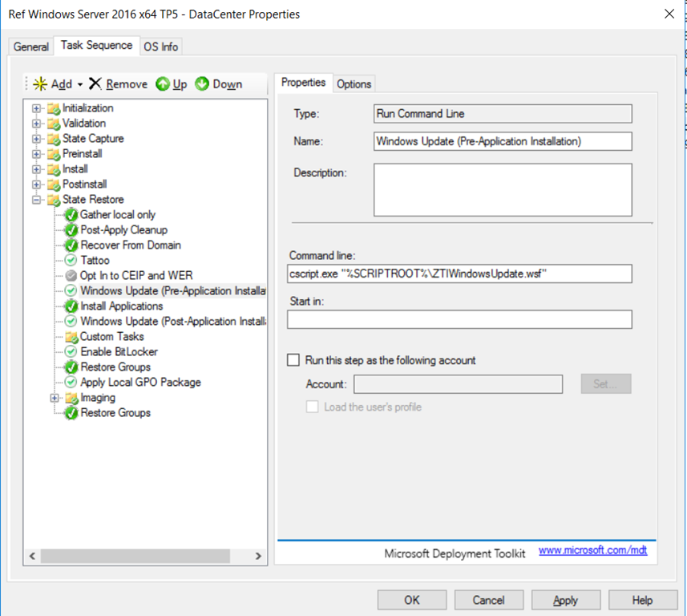The image size is (687, 616).
Task: Click the green Up arrow icon
Action: (163, 84)
